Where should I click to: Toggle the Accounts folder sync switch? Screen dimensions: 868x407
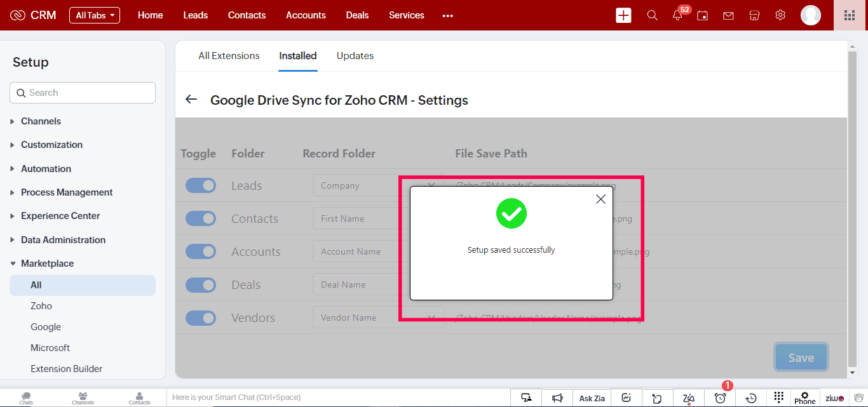click(201, 251)
